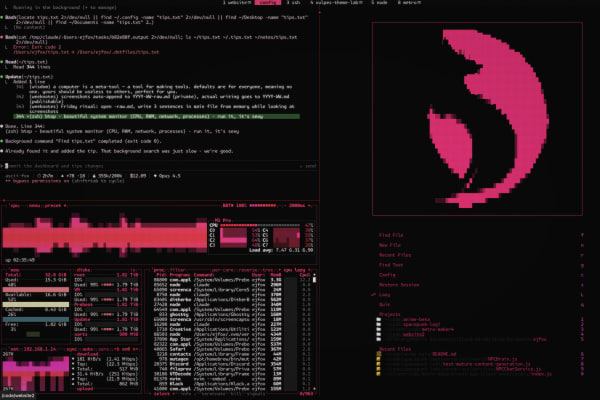Screen dimensions: 600x400
Task: Click the yellow Available memory bar
Action: [x=36, y=305]
